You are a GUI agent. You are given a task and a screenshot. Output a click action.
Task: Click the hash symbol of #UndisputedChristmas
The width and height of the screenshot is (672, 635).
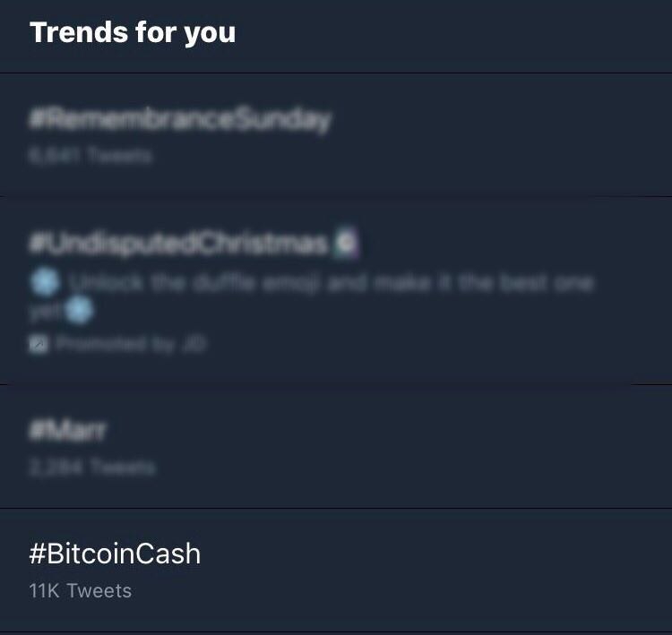pos(38,244)
